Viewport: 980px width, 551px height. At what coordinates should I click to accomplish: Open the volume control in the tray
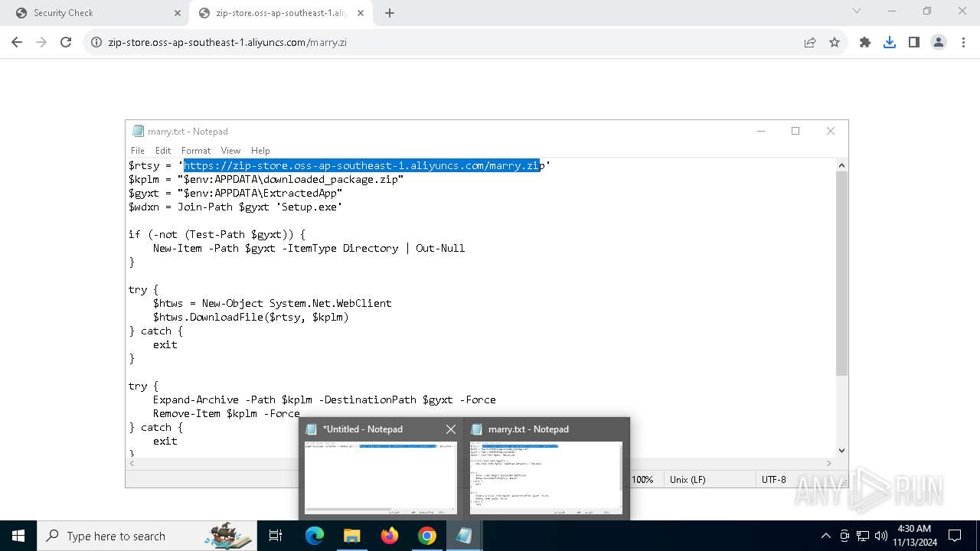(x=880, y=536)
